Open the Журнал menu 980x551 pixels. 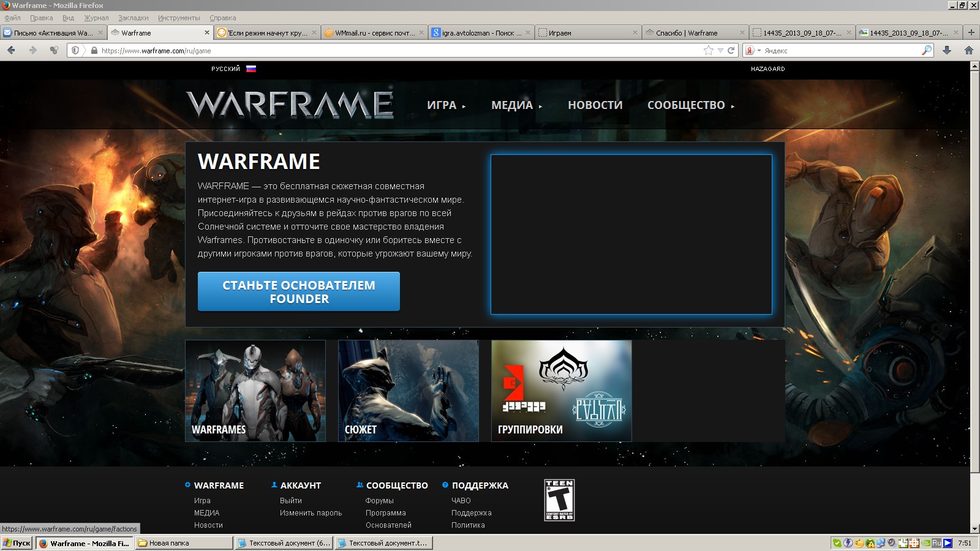96,18
